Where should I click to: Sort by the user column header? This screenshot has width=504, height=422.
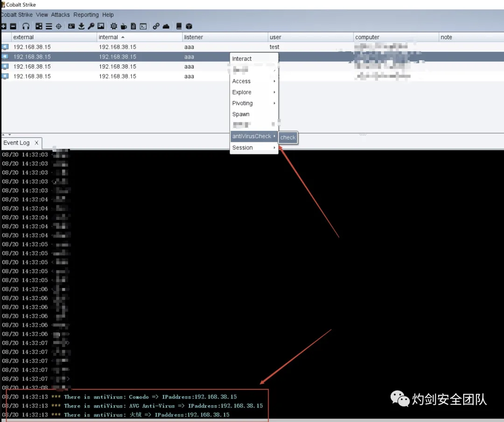(310, 37)
